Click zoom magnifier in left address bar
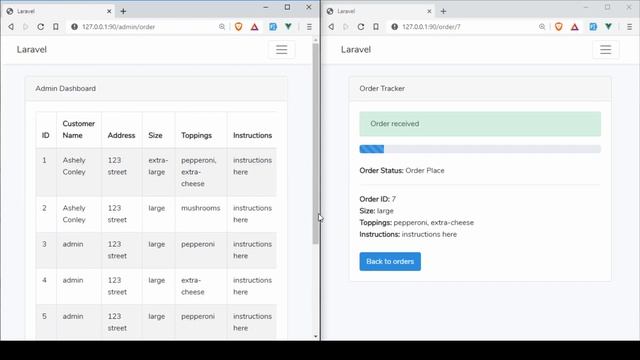Viewport: 640px width, 360px height. (222, 27)
